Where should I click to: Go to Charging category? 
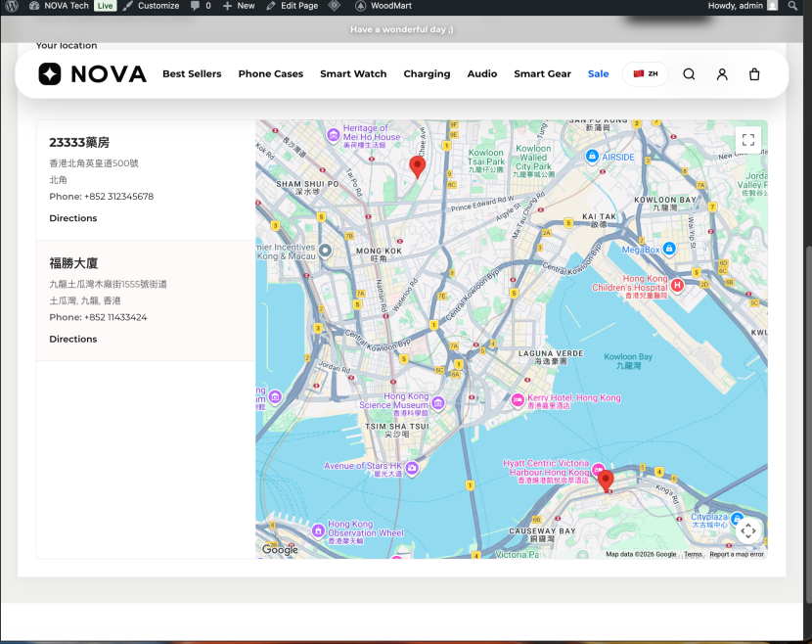pos(427,74)
